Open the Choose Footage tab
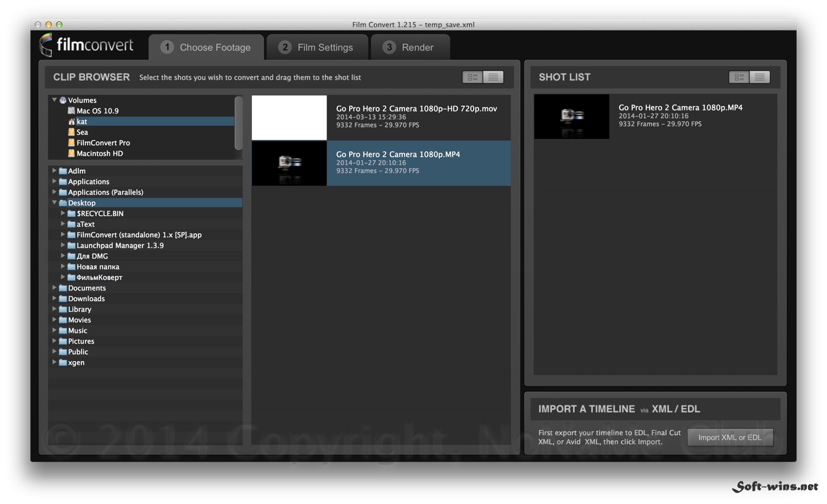 (206, 47)
